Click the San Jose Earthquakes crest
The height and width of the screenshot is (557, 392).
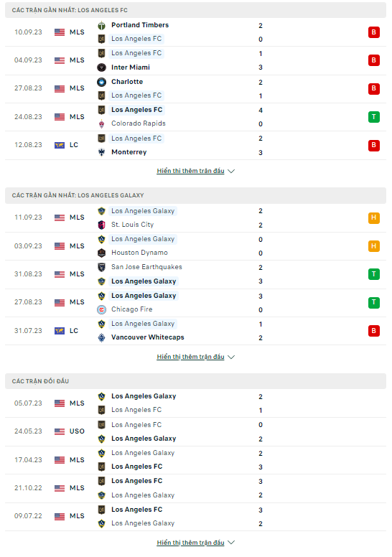pos(102,267)
